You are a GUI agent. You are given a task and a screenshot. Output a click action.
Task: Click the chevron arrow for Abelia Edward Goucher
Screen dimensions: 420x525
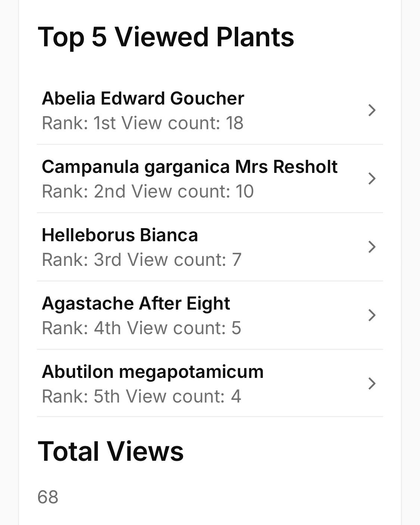[371, 110]
